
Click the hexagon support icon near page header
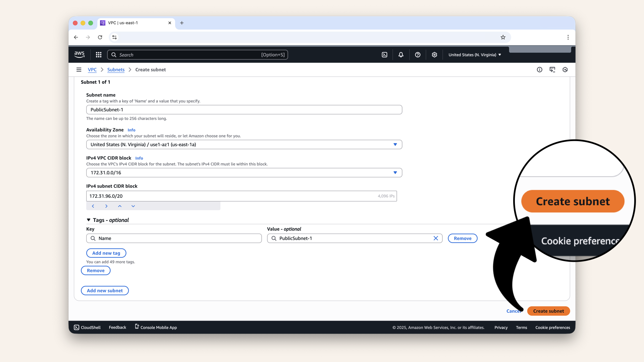(x=565, y=70)
